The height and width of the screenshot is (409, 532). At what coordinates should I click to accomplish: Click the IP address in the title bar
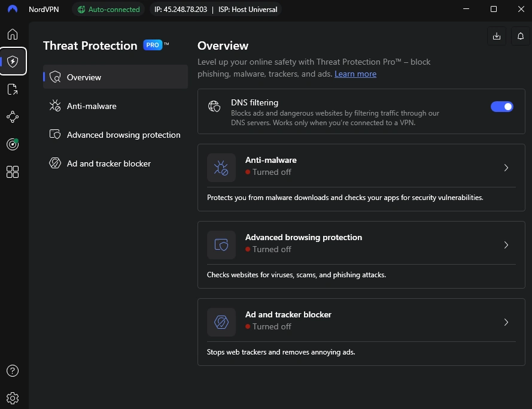181,9
